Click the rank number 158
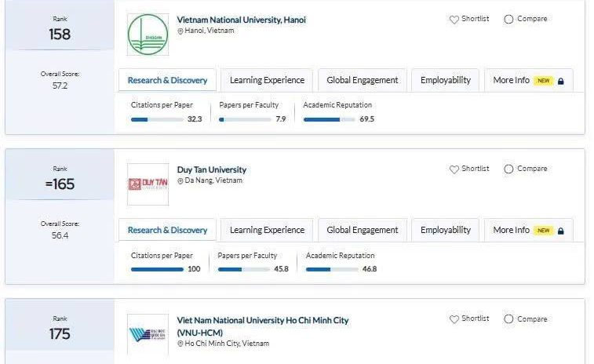This screenshot has width=594, height=364. coord(60,35)
